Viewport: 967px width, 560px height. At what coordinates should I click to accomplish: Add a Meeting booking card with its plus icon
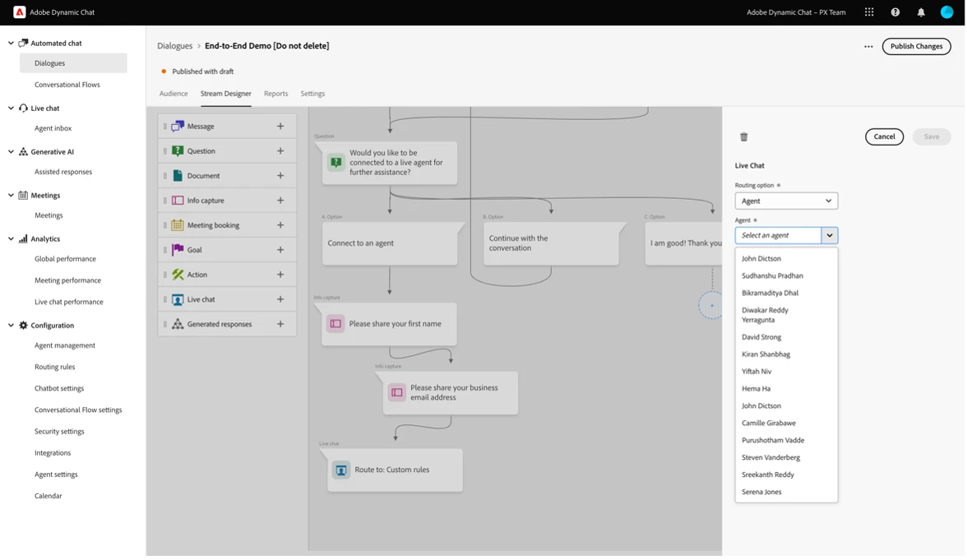tap(280, 225)
